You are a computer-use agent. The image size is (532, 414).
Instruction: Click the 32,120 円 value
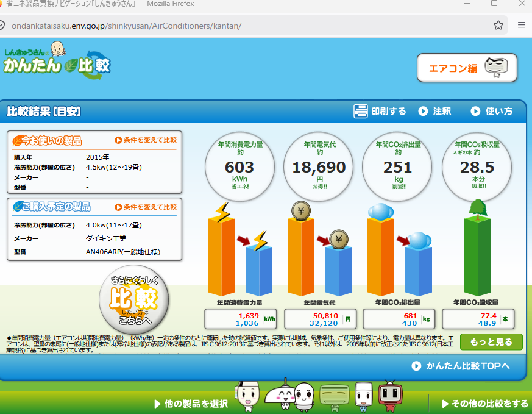[x=324, y=323]
